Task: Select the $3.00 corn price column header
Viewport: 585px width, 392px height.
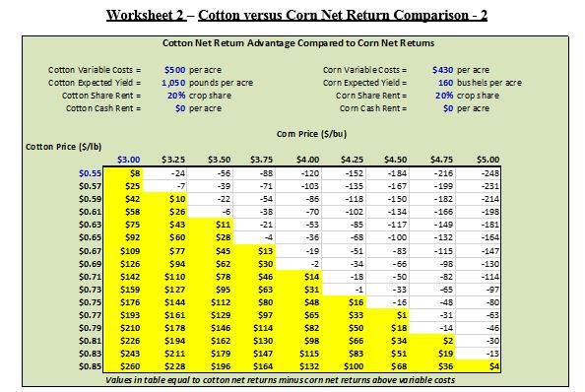Action: (x=128, y=160)
